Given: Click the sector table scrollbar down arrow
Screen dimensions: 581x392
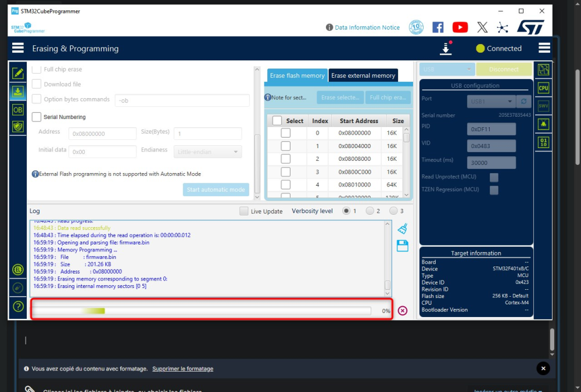Looking at the screenshot, I should pos(407,195).
